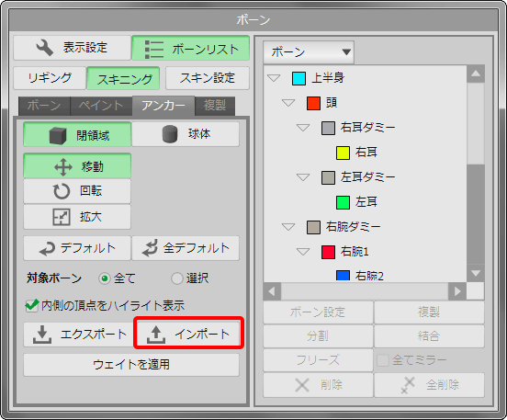Click the インポート upload icon button
This screenshot has width=507, height=420.
pyautogui.click(x=188, y=334)
